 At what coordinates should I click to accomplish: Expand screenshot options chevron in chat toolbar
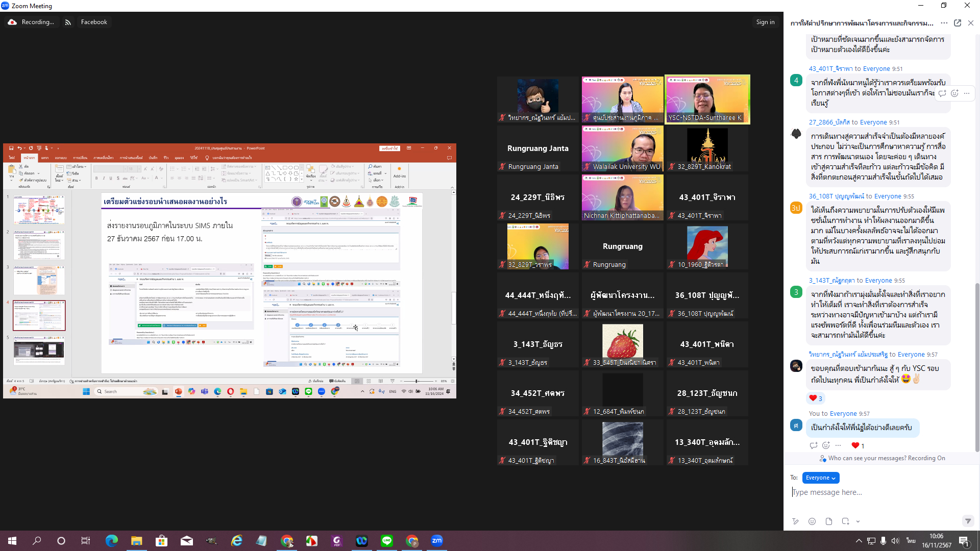[858, 521]
